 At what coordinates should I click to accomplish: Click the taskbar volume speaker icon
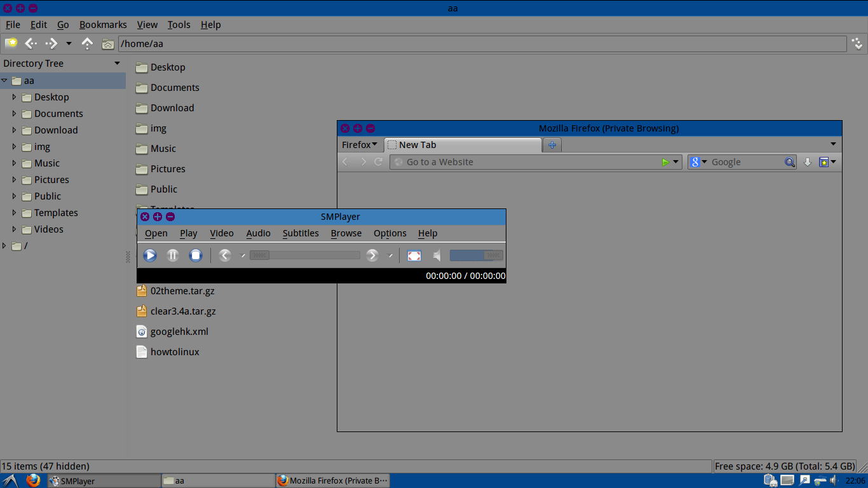(834, 480)
